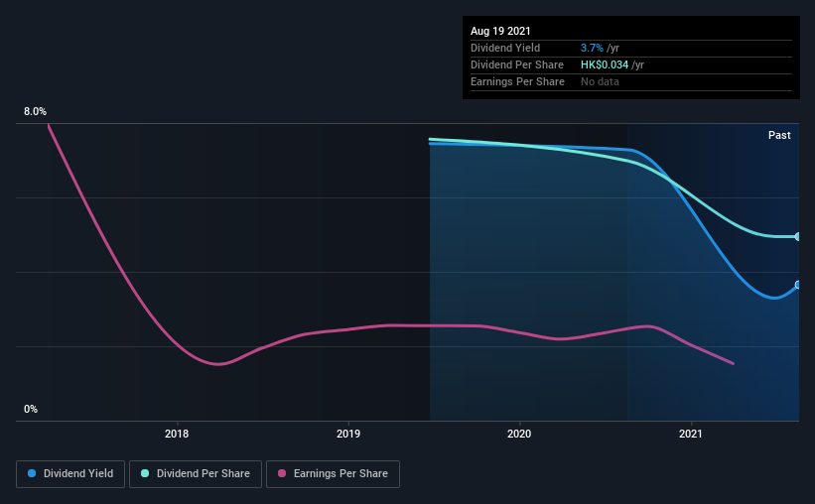Click the pink Earnings Per Share legend dot

pyautogui.click(x=282, y=473)
